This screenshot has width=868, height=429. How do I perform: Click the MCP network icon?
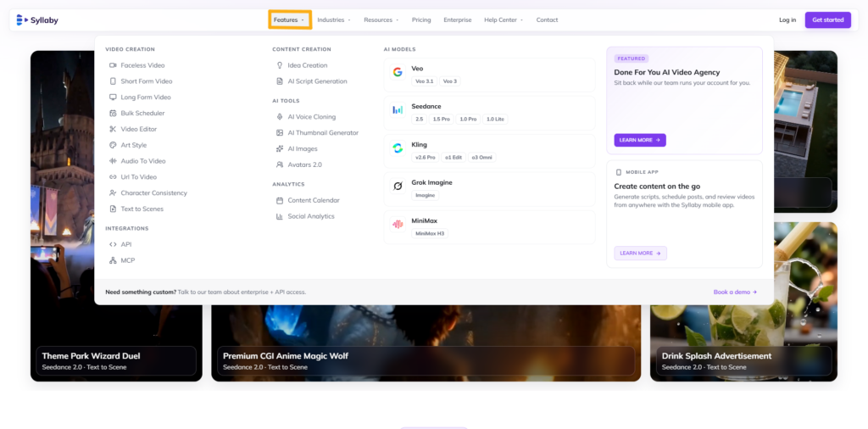[113, 261]
